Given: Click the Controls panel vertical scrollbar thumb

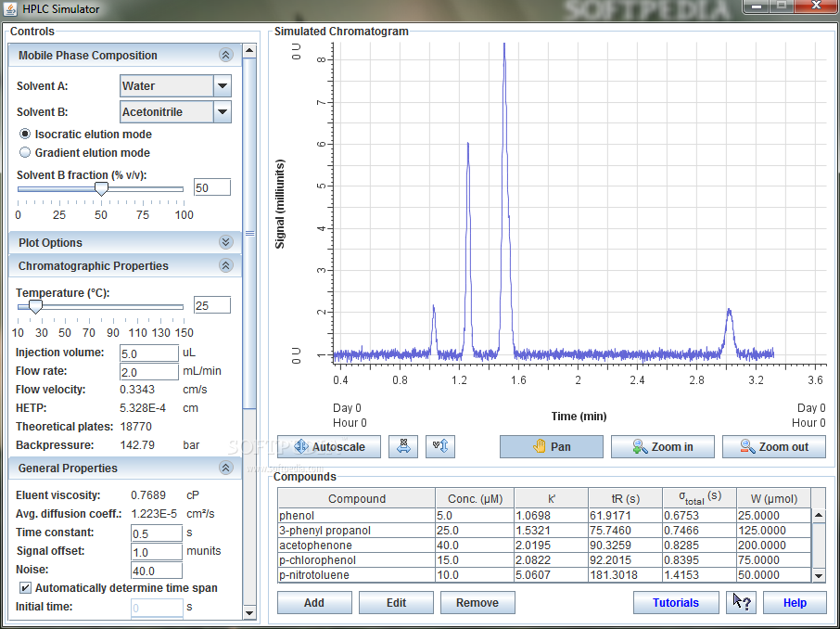Looking at the screenshot, I should (x=249, y=233).
